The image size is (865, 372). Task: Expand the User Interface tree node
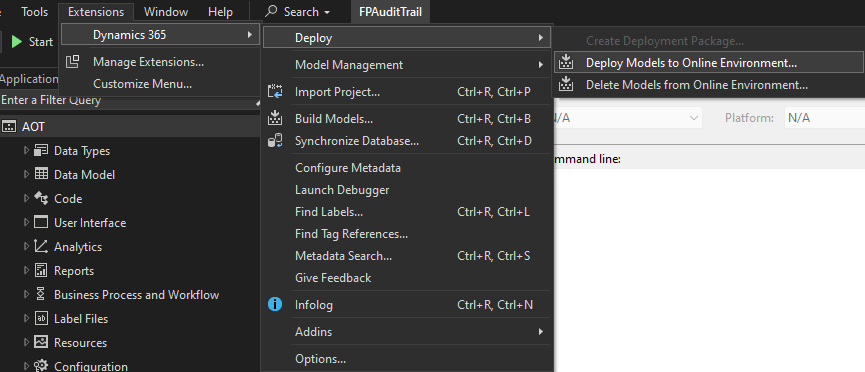pos(26,222)
